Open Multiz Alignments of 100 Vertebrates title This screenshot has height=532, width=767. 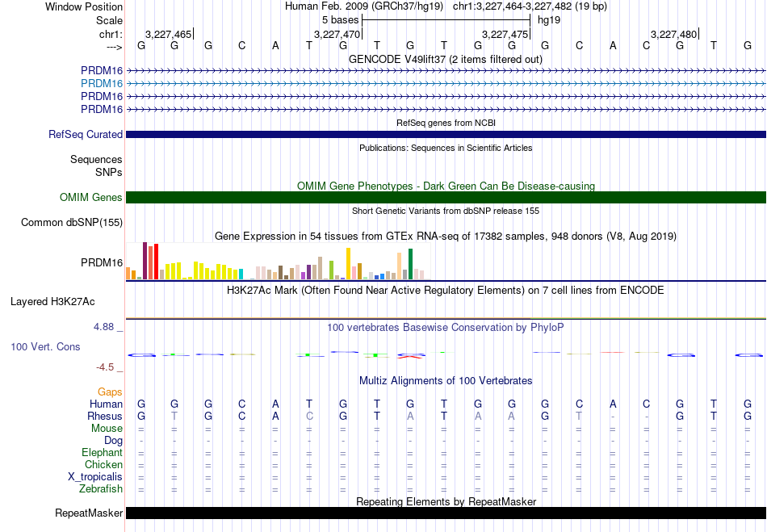click(x=446, y=380)
